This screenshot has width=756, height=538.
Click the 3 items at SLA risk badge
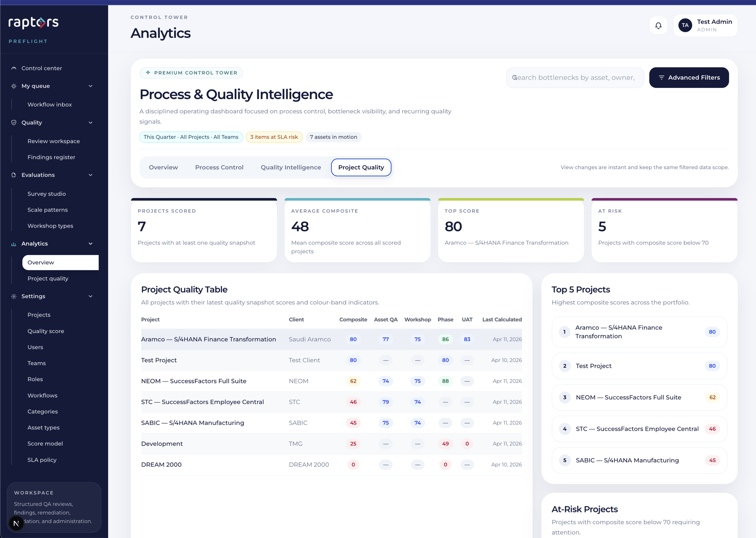point(274,137)
